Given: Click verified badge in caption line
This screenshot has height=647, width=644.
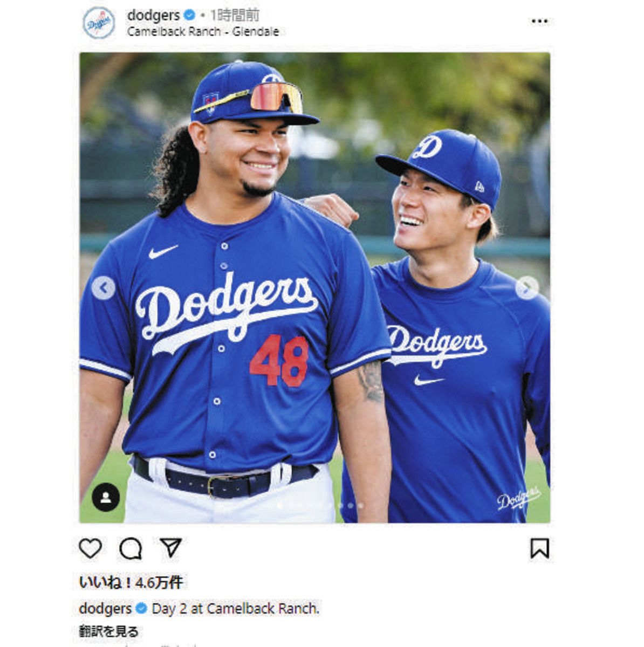Looking at the screenshot, I should click(x=141, y=609).
